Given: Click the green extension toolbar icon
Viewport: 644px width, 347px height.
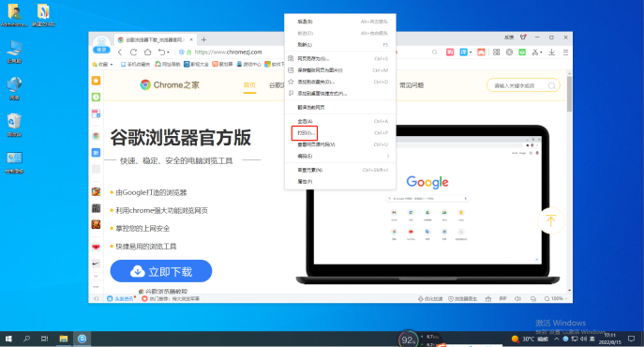Looking at the screenshot, I should click(522, 53).
